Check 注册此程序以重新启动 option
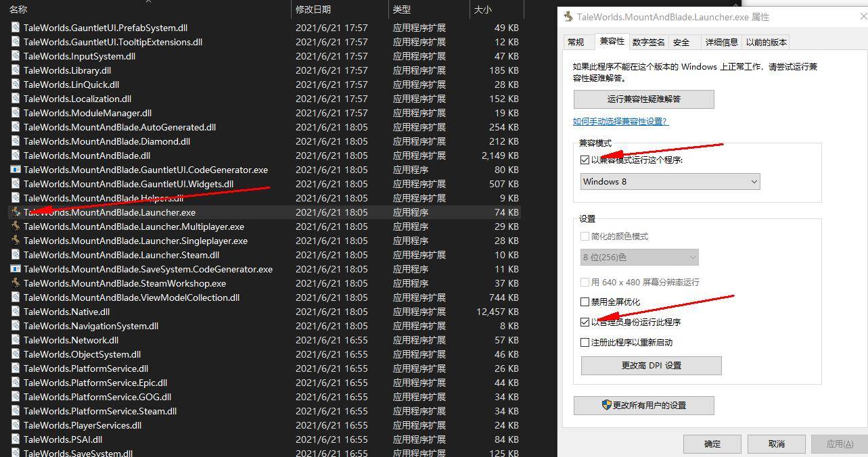 585,343
